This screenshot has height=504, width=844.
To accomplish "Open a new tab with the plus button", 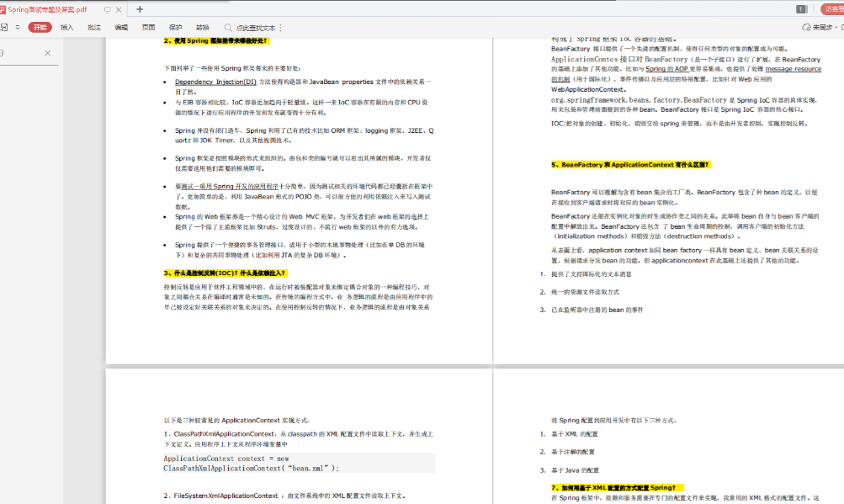I will tap(140, 9).
